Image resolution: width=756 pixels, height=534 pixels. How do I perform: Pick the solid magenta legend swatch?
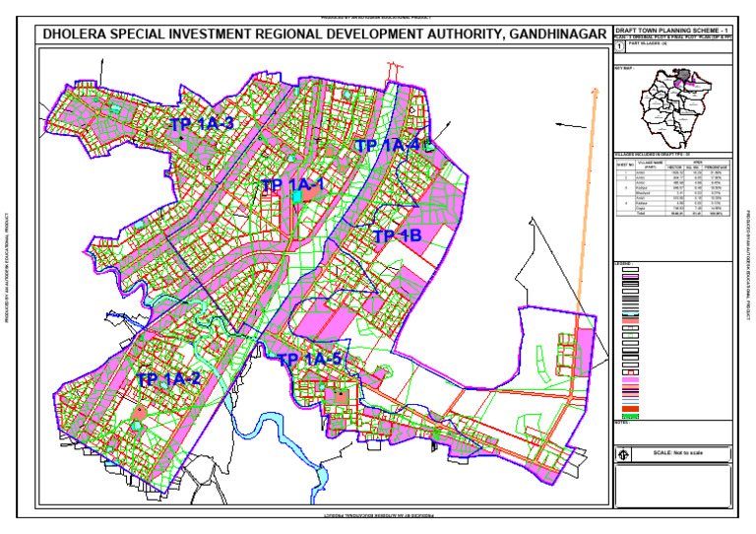click(x=630, y=379)
